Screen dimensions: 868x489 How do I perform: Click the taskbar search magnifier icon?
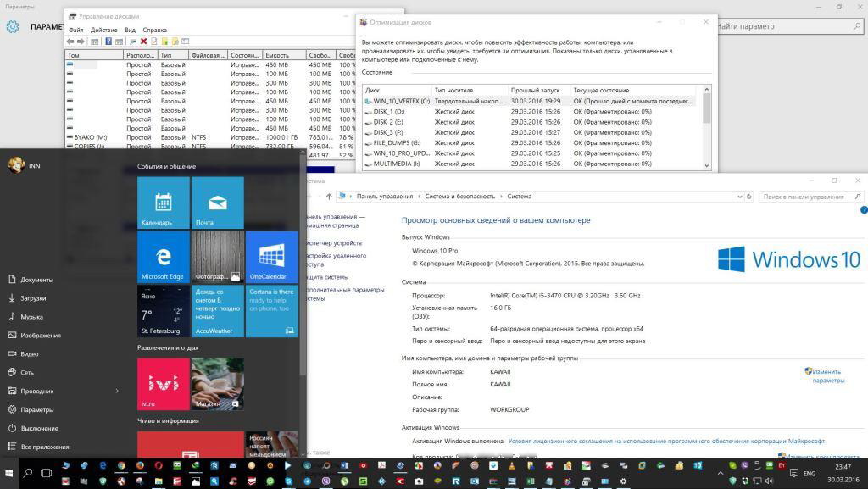coord(28,473)
